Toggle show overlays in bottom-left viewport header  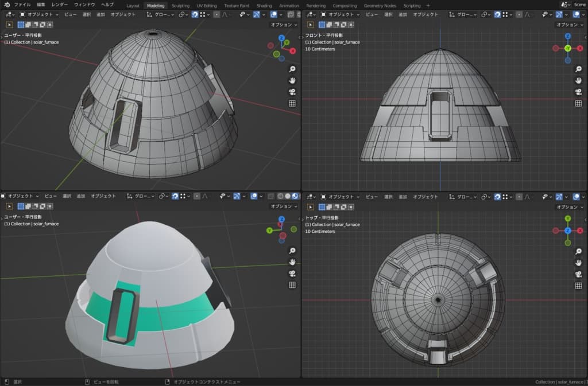tap(253, 196)
